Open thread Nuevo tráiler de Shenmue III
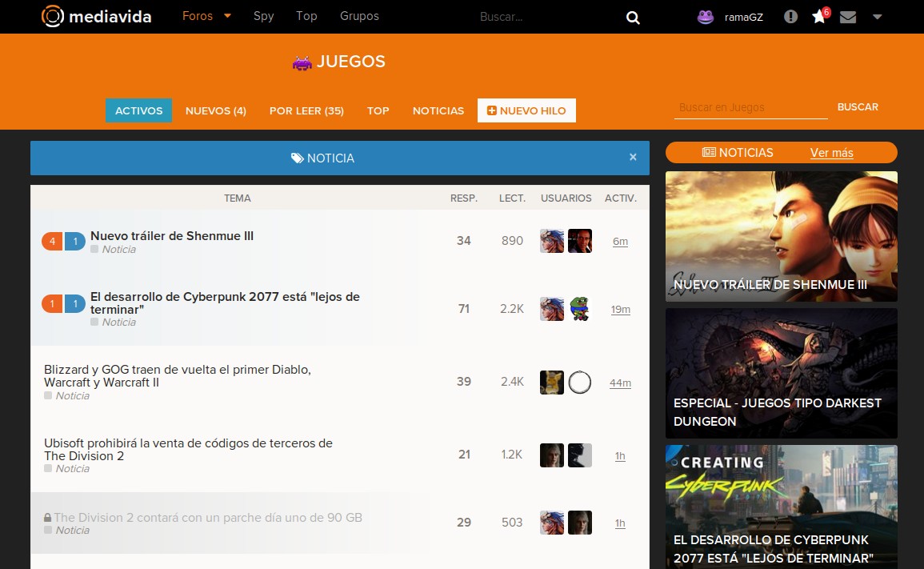 pyautogui.click(x=171, y=236)
